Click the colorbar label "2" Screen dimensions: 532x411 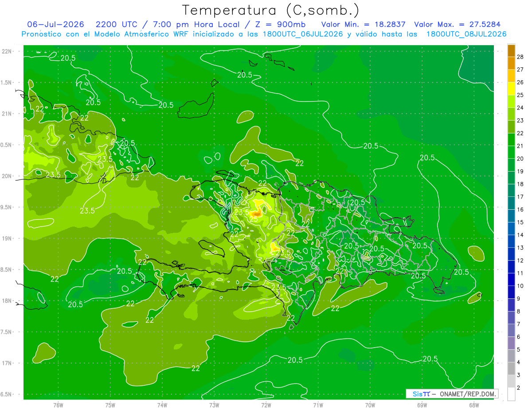pos(519,388)
